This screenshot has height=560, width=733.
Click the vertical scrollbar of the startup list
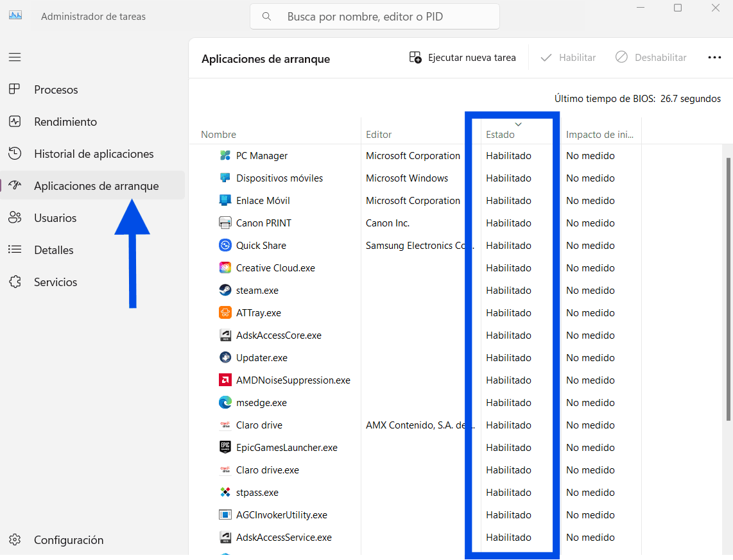tap(728, 289)
